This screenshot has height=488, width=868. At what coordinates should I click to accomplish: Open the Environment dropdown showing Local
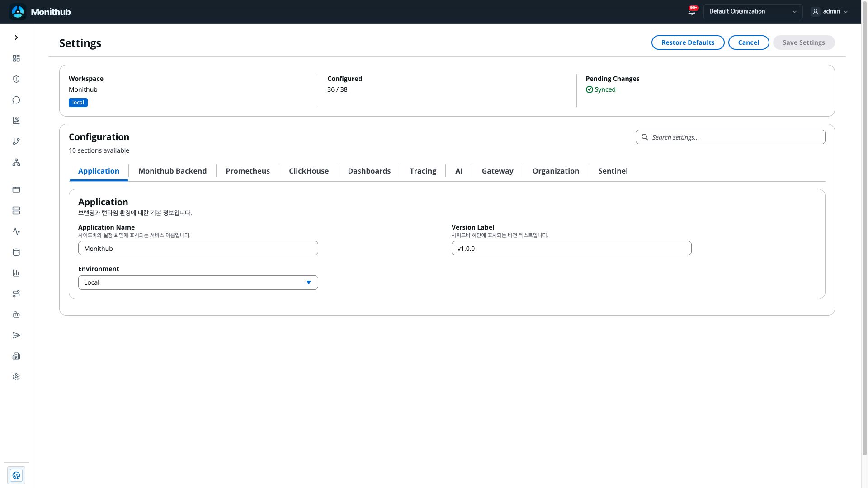pos(198,282)
